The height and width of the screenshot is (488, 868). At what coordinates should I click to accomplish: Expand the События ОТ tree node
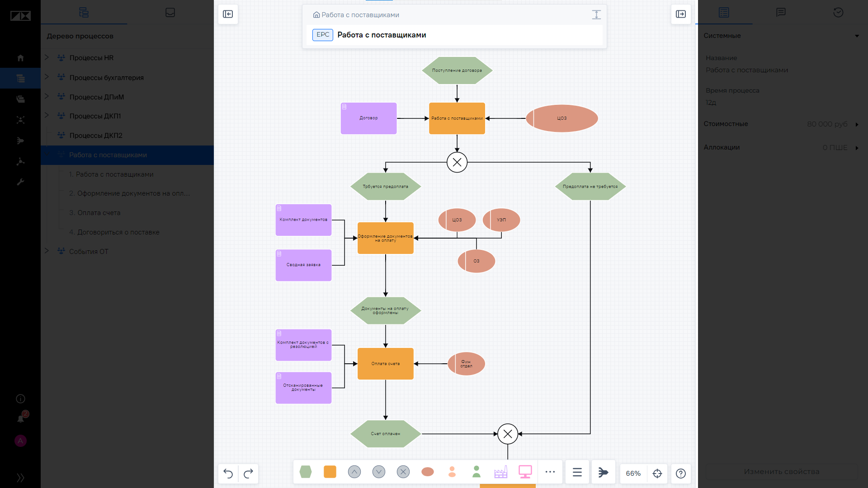47,251
